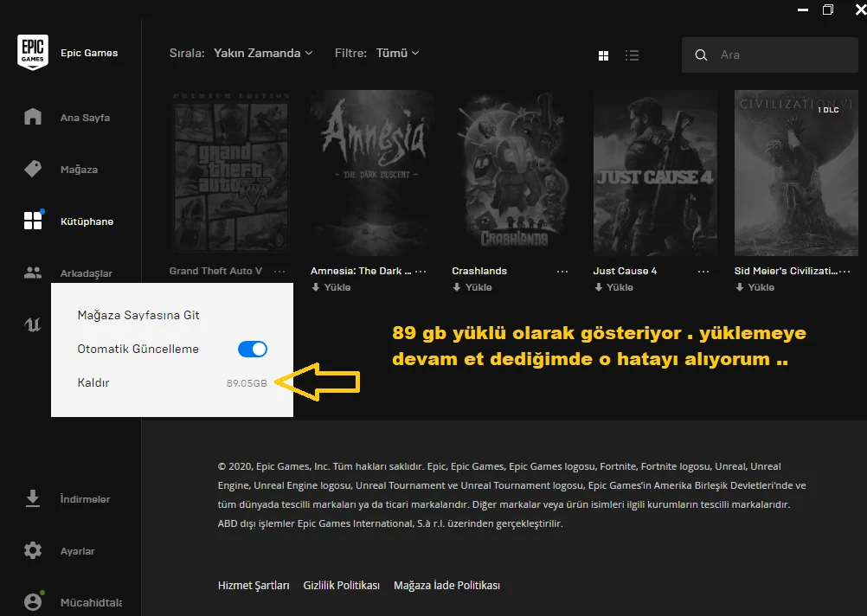Image resolution: width=867 pixels, height=616 pixels.
Task: Maximize the launcher window
Action: [x=828, y=10]
